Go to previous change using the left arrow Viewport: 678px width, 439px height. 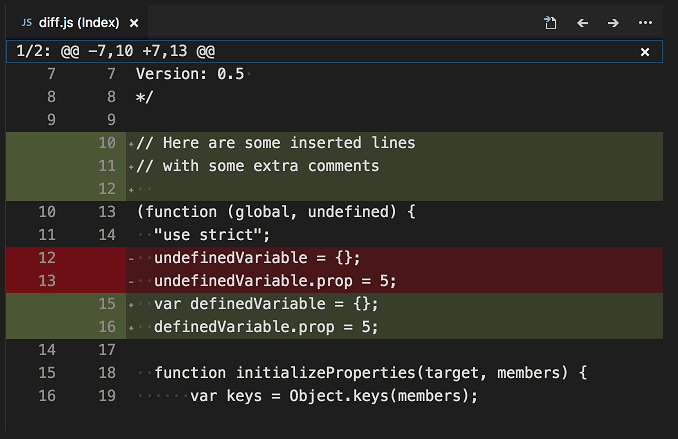(x=582, y=22)
